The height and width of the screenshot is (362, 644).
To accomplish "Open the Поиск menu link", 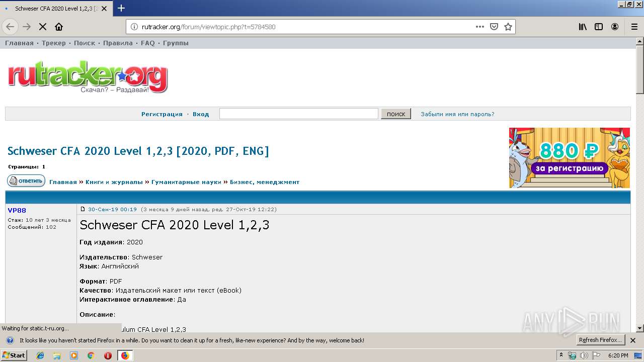I will coord(85,43).
